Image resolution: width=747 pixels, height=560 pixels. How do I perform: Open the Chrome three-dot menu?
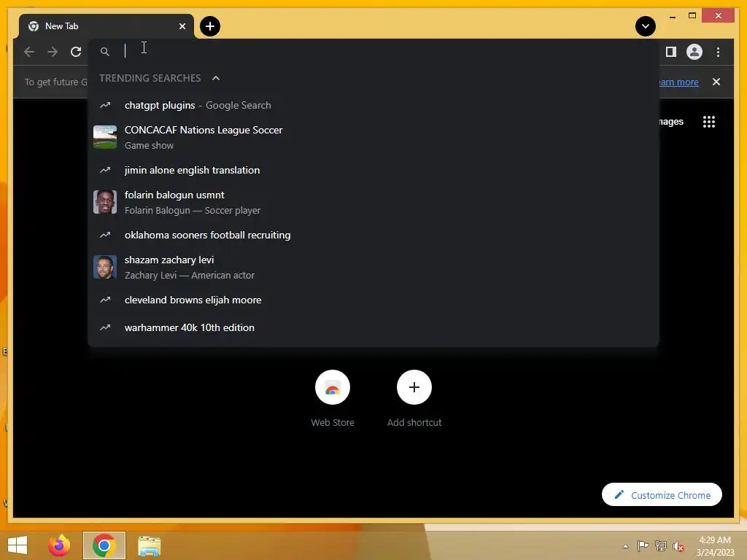(x=718, y=52)
